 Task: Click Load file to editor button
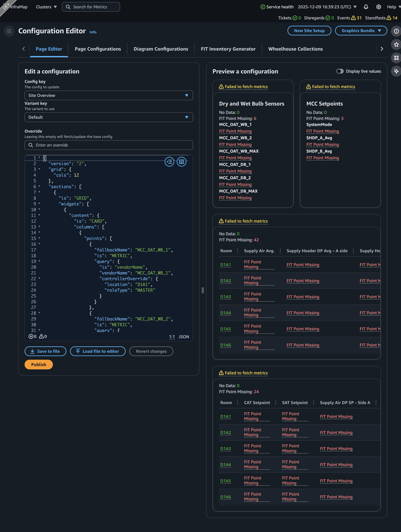tap(98, 351)
